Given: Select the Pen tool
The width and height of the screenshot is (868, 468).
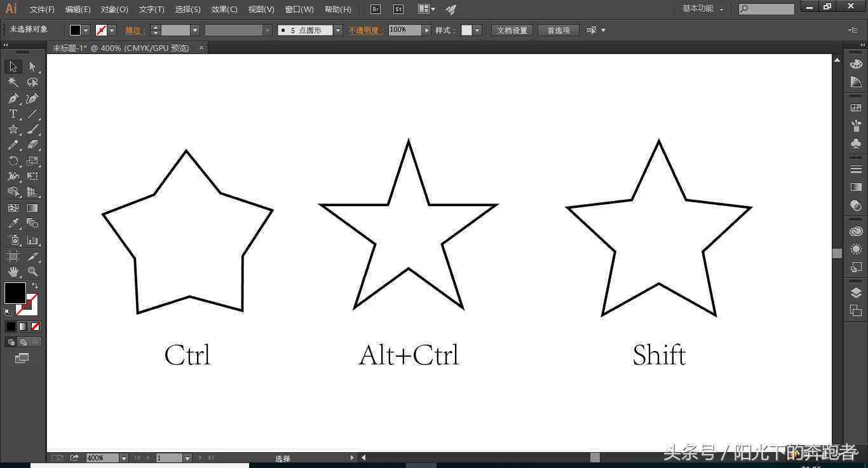Looking at the screenshot, I should pyautogui.click(x=13, y=99).
